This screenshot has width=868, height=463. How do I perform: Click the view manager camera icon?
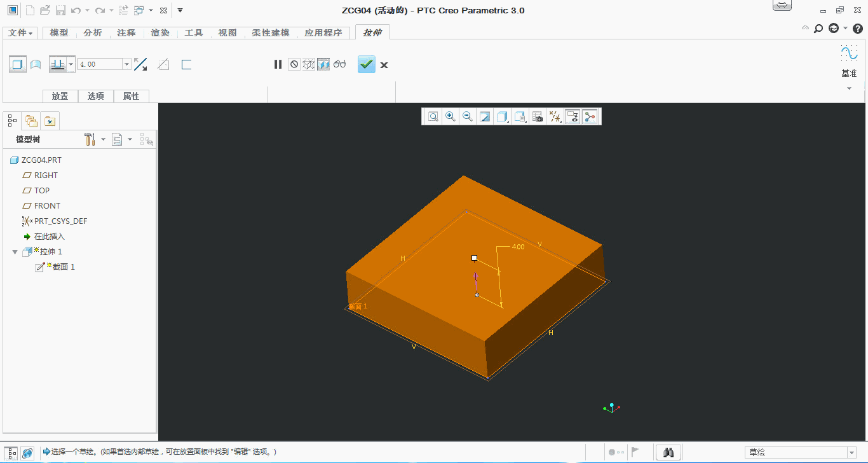click(x=538, y=116)
